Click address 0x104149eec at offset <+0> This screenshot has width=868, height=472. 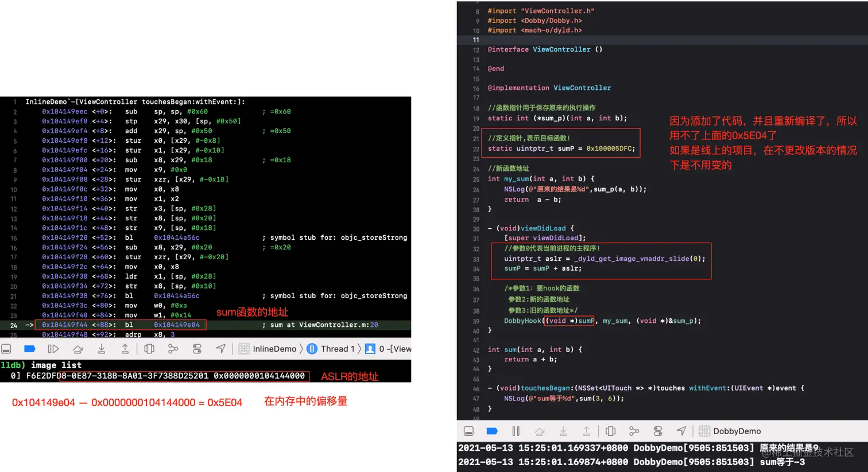(x=65, y=111)
